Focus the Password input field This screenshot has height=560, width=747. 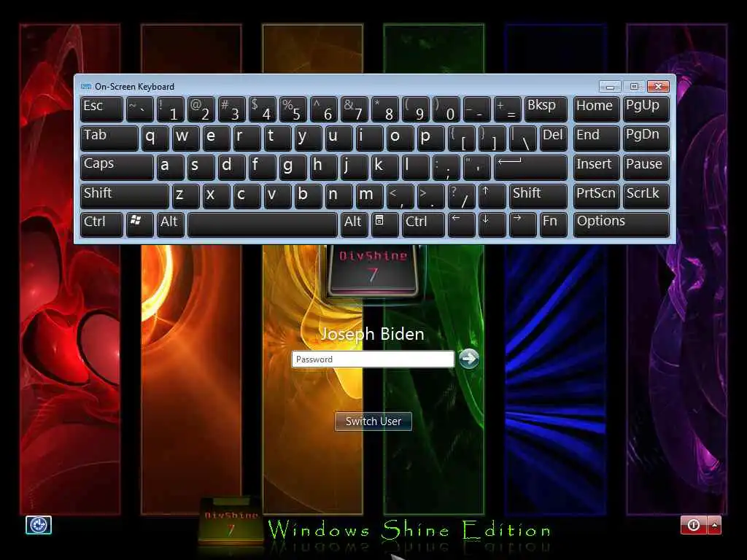pos(373,359)
